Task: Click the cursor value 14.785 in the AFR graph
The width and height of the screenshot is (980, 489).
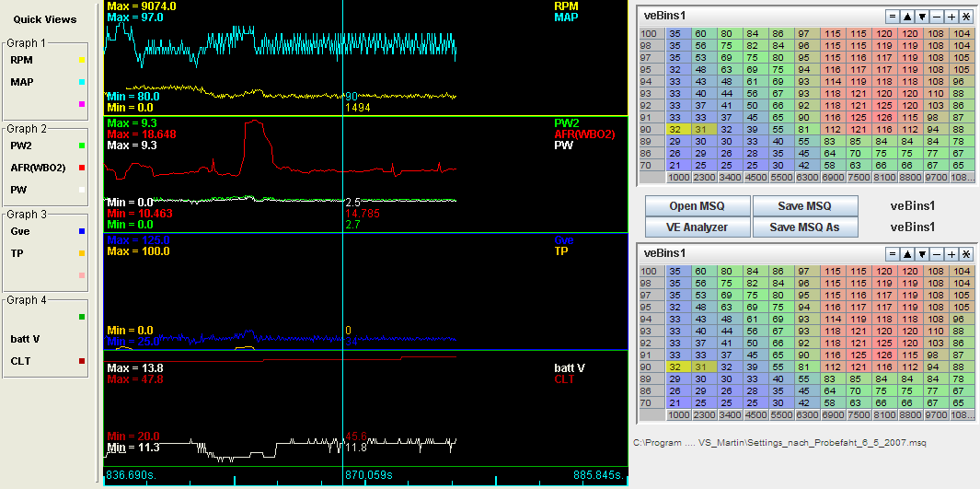Action: [x=363, y=214]
